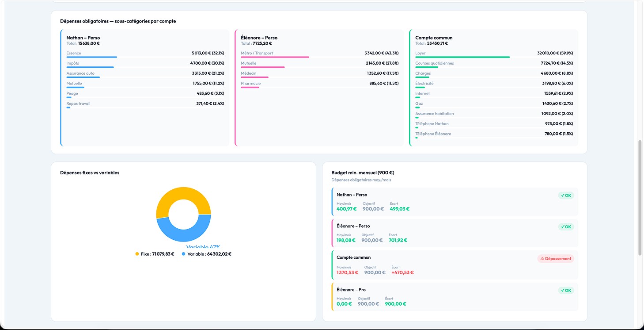Click the Charges category label
Screen dimensions: 644x330
423,73
